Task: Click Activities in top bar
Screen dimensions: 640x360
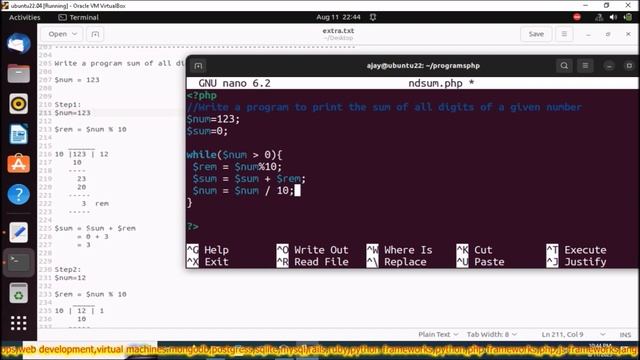Action: point(24,17)
